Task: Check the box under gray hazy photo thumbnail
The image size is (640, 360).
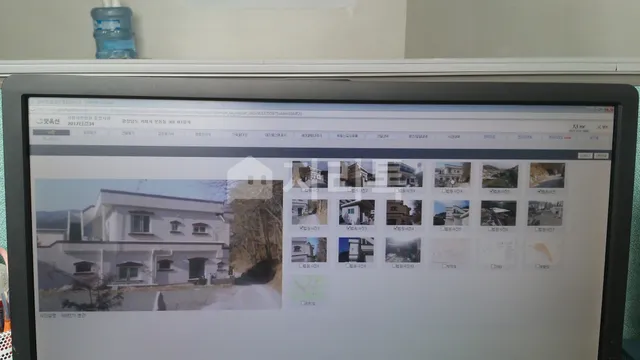Action: 395,266
